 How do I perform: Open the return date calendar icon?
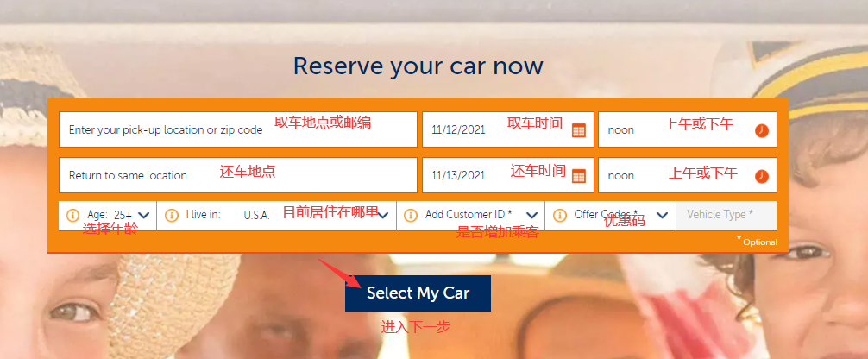tap(578, 176)
